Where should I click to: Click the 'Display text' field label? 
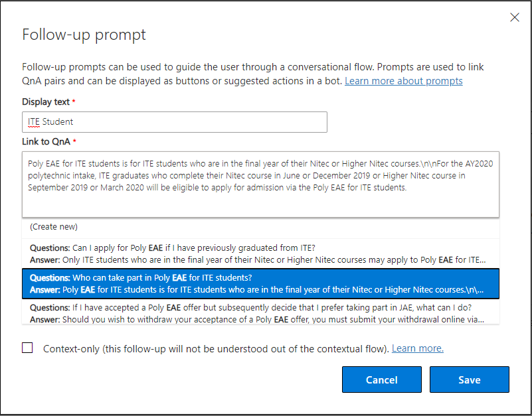pyautogui.click(x=46, y=102)
